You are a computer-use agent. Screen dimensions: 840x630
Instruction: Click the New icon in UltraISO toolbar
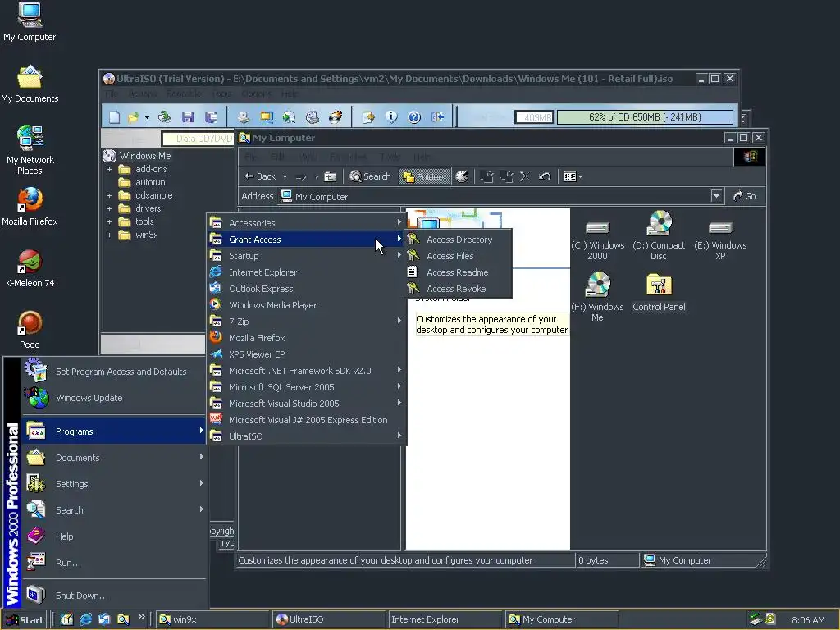click(114, 116)
